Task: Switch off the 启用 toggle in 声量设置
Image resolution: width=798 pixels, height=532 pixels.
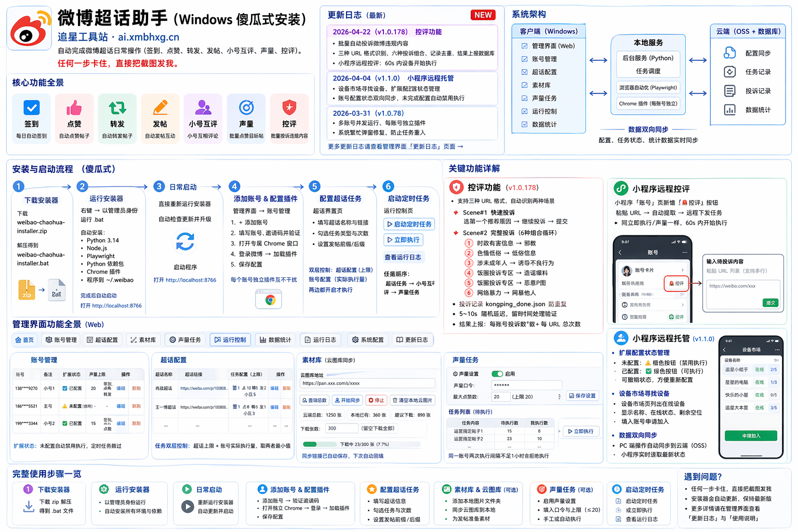Action: [x=497, y=374]
